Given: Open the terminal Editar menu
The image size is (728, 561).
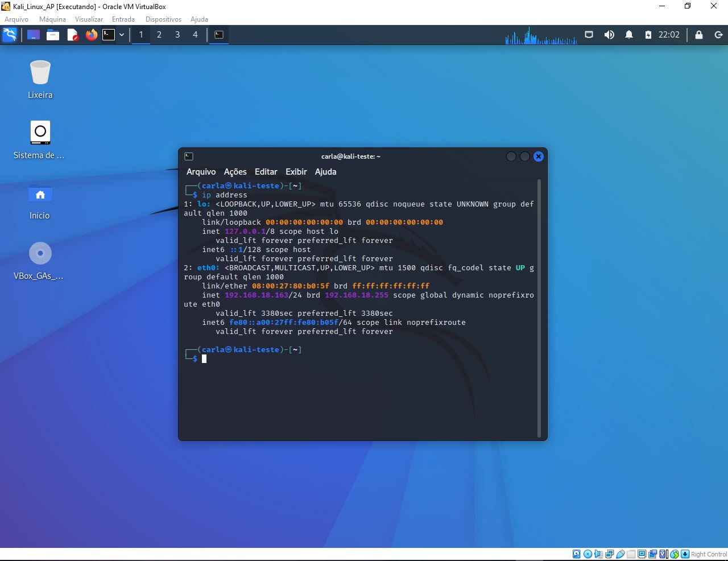Looking at the screenshot, I should coord(266,172).
